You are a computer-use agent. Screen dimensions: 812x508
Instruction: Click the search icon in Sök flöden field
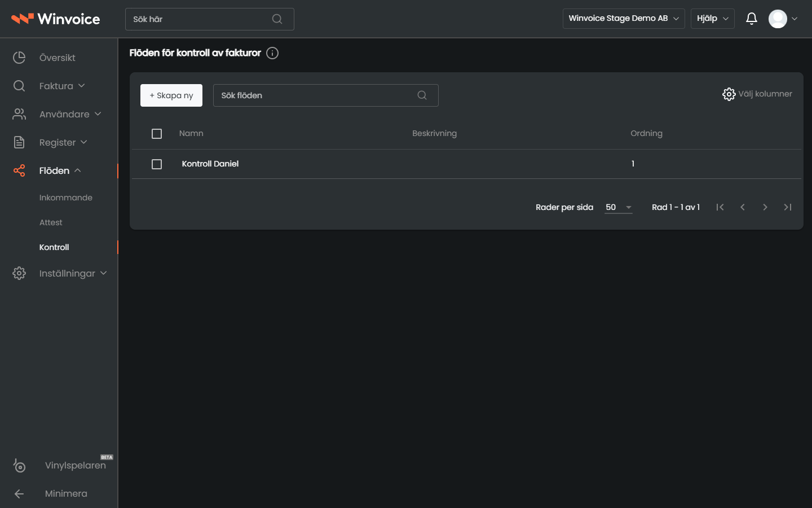click(x=422, y=95)
